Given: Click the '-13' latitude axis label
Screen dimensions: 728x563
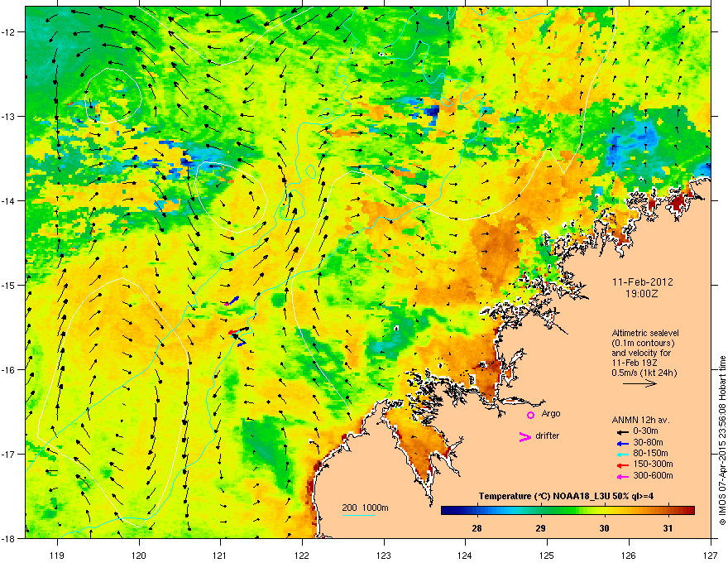Looking at the screenshot, I should [x=8, y=116].
